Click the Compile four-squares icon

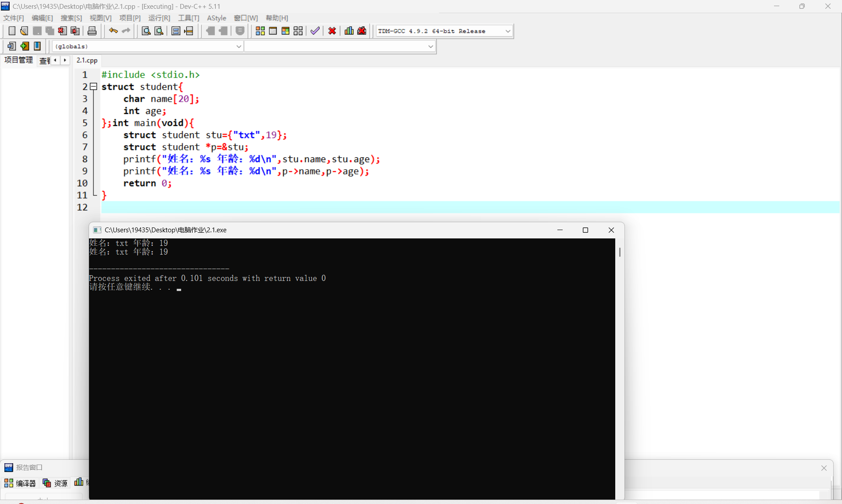[260, 31]
